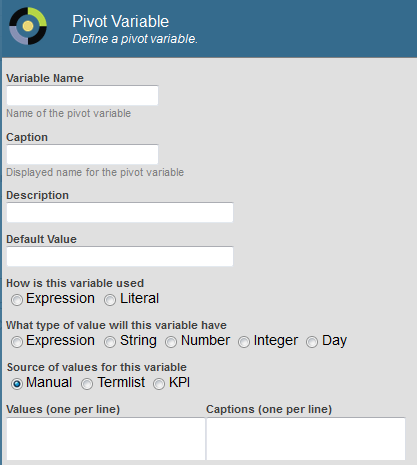This screenshot has height=465, width=417.
Task: Click the 'Define a pivot variable.' subtitle text
Action: pyautogui.click(x=135, y=39)
